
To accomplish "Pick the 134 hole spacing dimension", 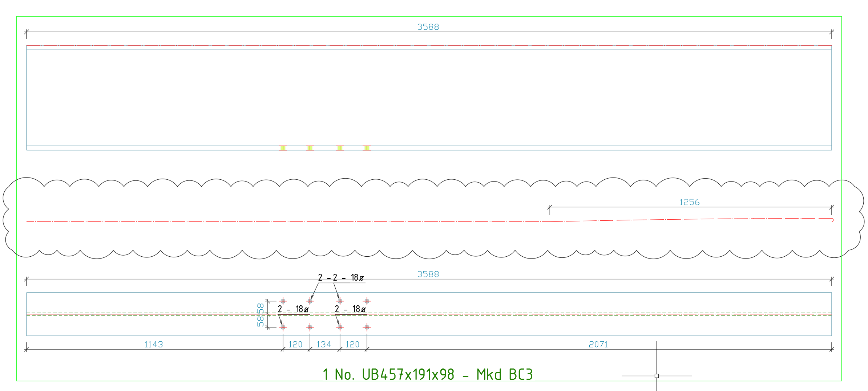I will (x=324, y=344).
